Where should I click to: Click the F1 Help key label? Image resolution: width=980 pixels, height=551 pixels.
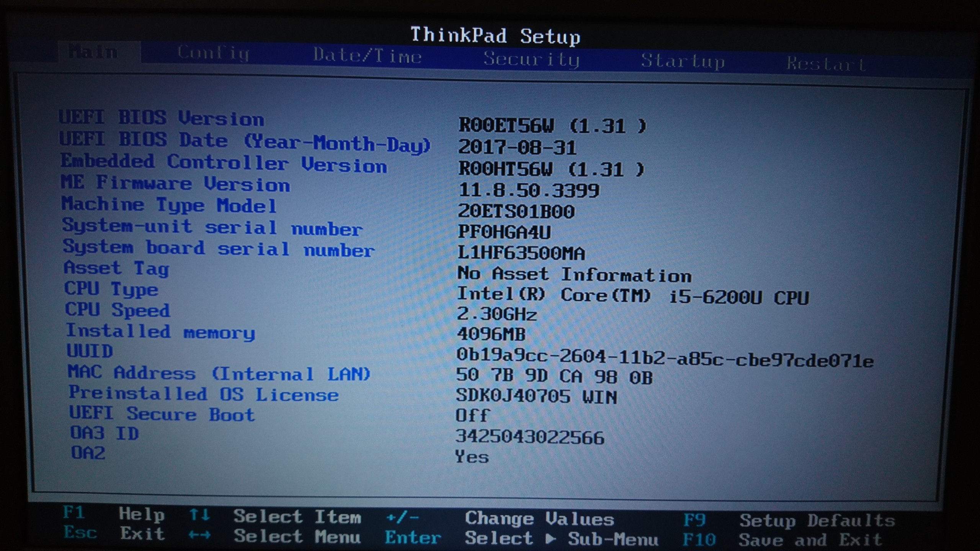click(x=74, y=512)
